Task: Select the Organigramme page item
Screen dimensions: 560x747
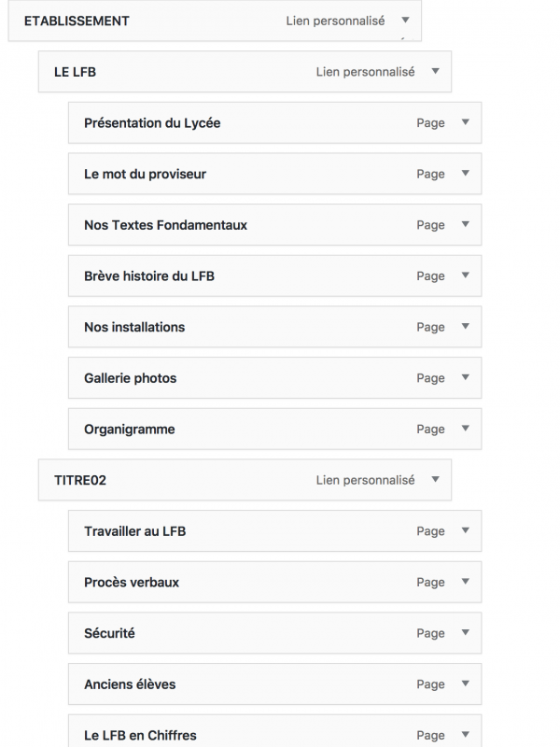Action: (129, 430)
